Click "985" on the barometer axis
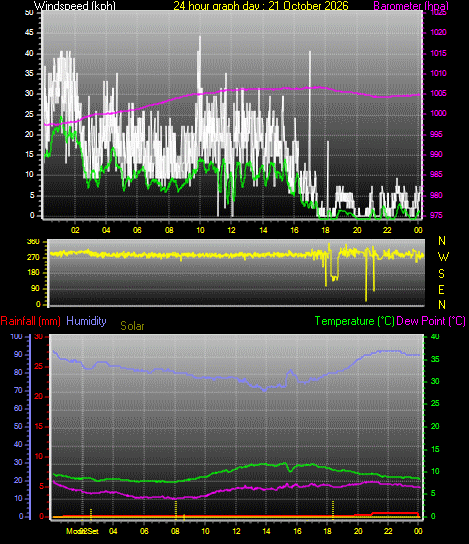469x544 pixels. (x=436, y=174)
